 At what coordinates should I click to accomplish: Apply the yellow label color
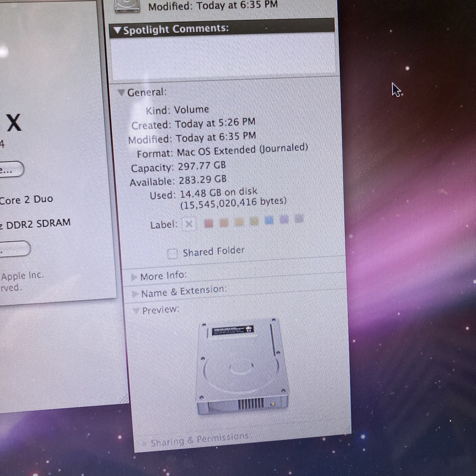239,222
